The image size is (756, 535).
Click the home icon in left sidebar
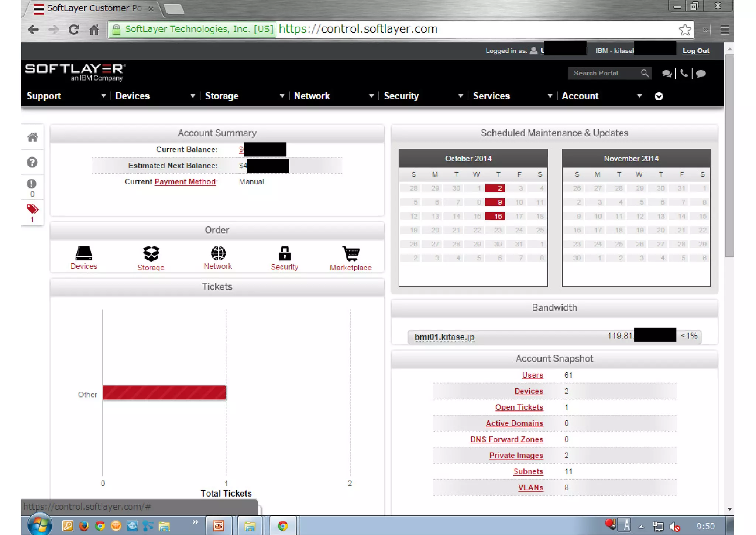32,137
